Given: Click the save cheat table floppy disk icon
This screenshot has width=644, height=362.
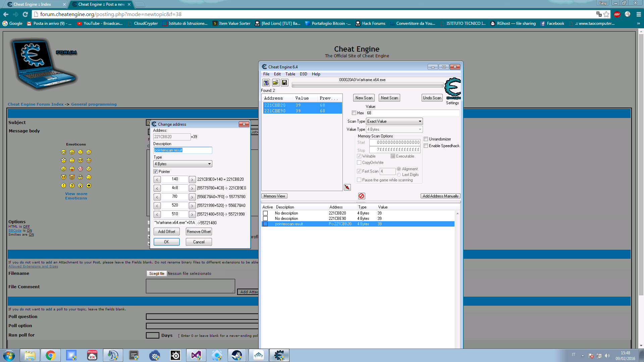Looking at the screenshot, I should 284,82.
